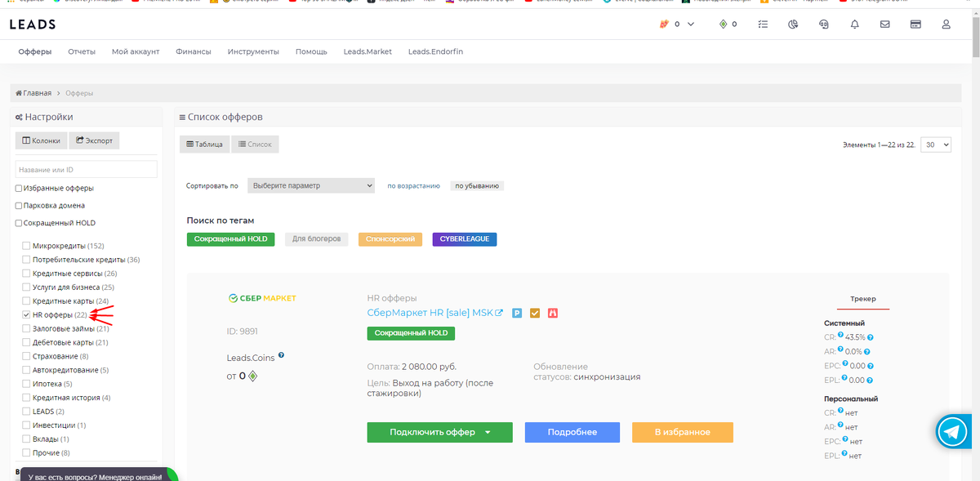
Task: Click the blue P icon beside offer title
Action: coord(517,313)
